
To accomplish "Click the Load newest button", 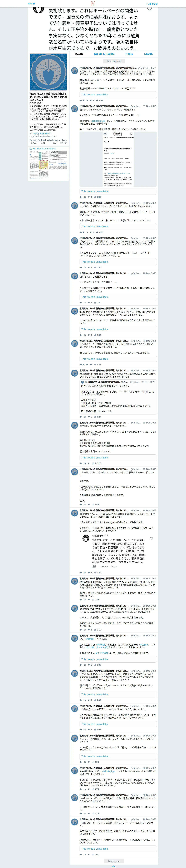I will pyautogui.click(x=114, y=61).
